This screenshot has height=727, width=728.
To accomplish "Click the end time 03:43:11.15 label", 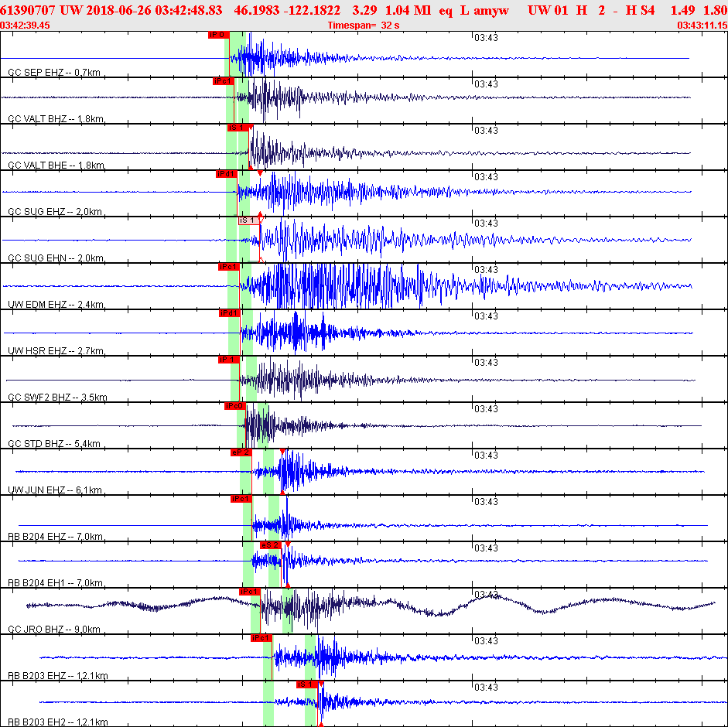I will (x=702, y=25).
